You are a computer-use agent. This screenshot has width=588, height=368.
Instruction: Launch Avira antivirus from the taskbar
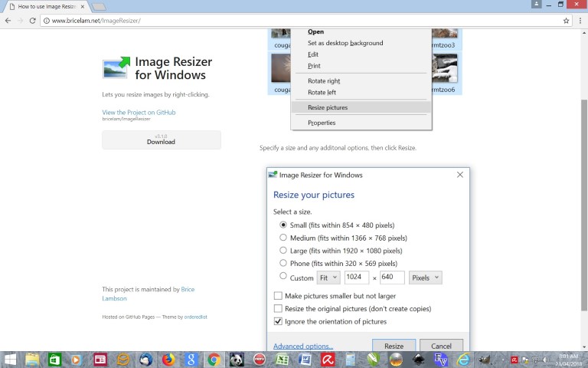coord(328,360)
